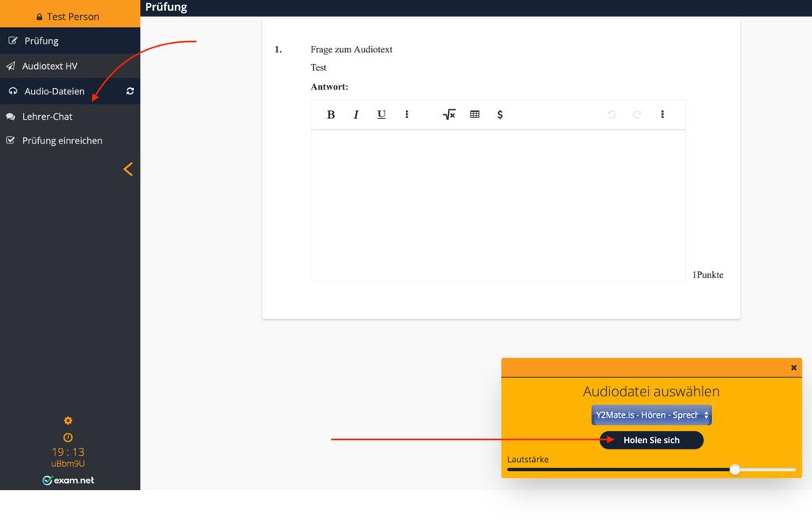Open the Y2Mate audio file dropdown
The height and width of the screenshot is (524, 812).
tap(651, 415)
